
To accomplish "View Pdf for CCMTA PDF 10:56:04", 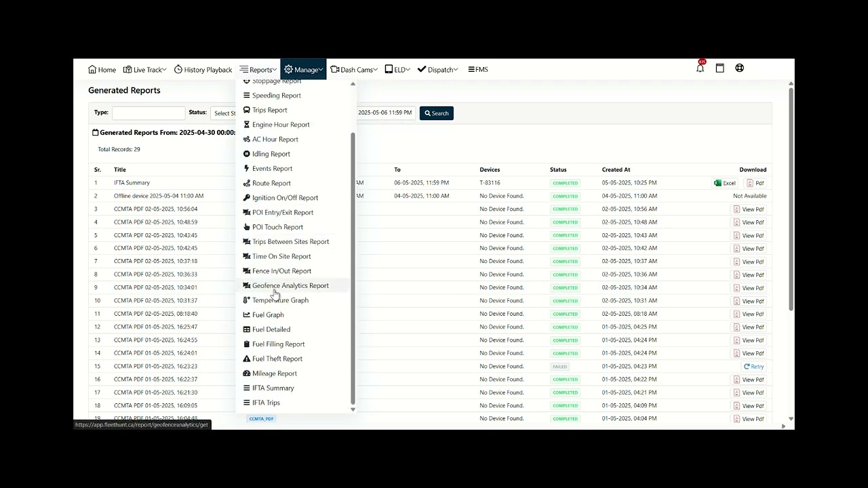I will point(748,209).
